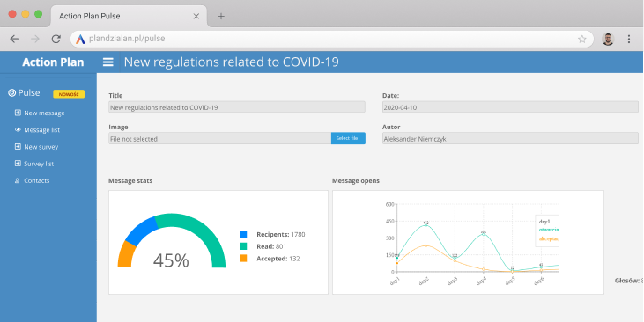The height and width of the screenshot is (322, 644).
Task: Open Message list in sidebar
Action: tap(42, 130)
